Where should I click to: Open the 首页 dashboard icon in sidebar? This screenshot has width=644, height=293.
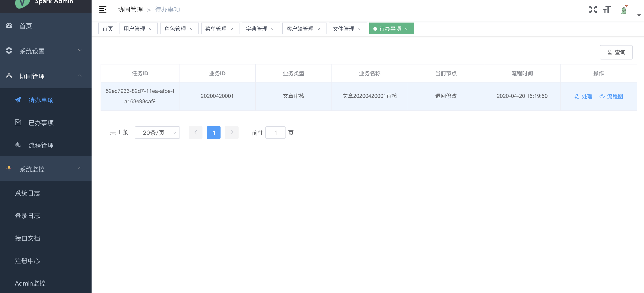point(9,25)
